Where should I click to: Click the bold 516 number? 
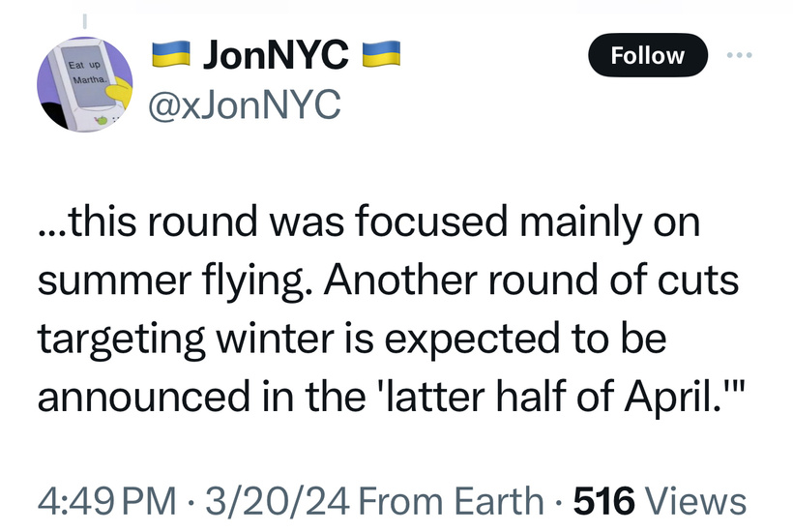coord(603,501)
